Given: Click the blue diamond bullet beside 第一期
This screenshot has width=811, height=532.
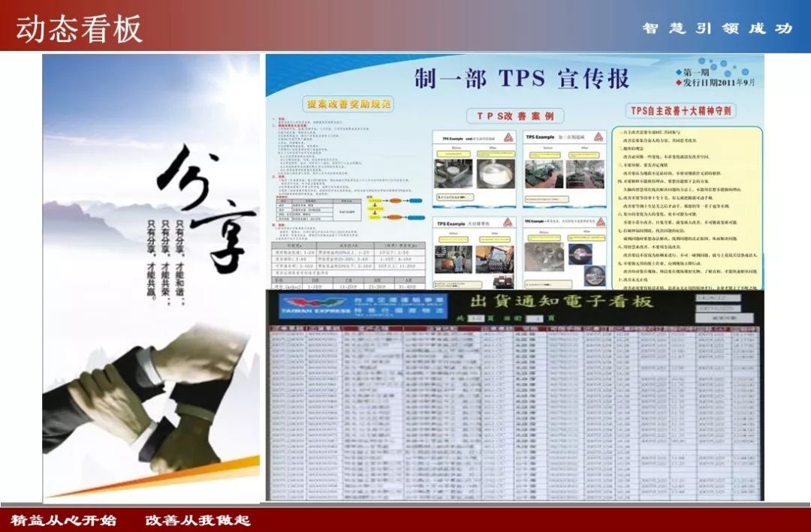Looking at the screenshot, I should click(x=678, y=73).
